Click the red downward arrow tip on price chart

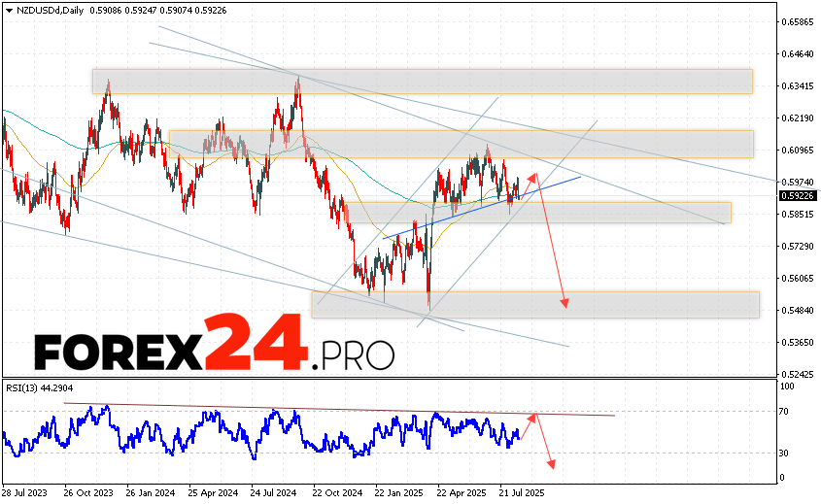(564, 308)
